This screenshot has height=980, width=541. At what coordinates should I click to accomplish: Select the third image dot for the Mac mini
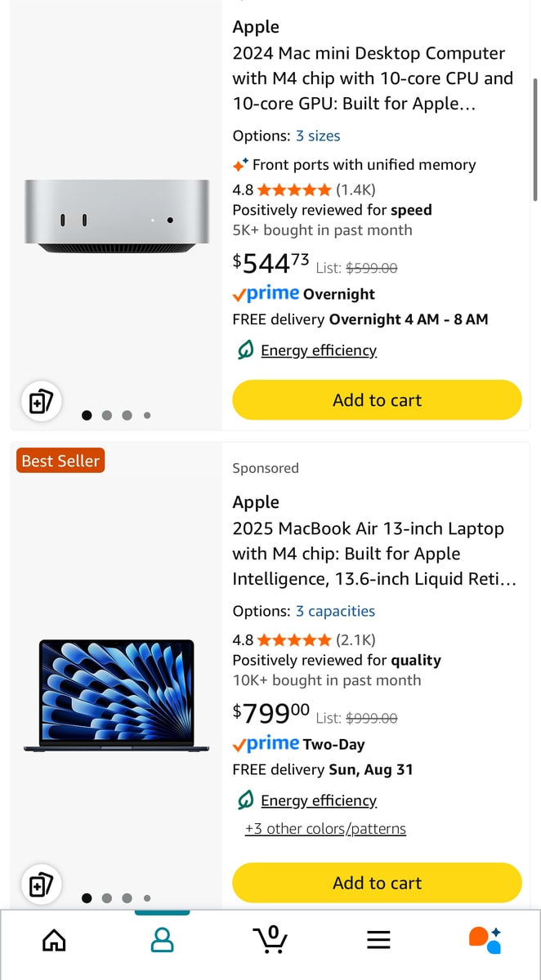pyautogui.click(x=127, y=415)
